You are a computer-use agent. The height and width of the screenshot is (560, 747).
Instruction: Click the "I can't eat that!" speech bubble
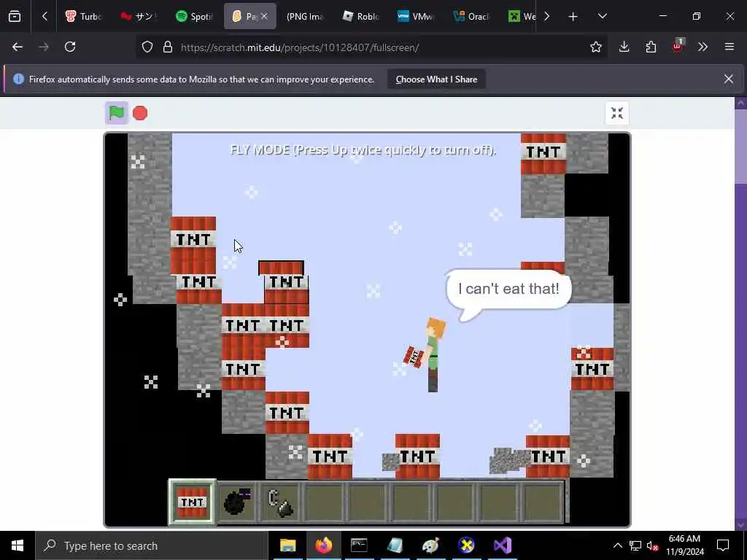[x=508, y=289]
